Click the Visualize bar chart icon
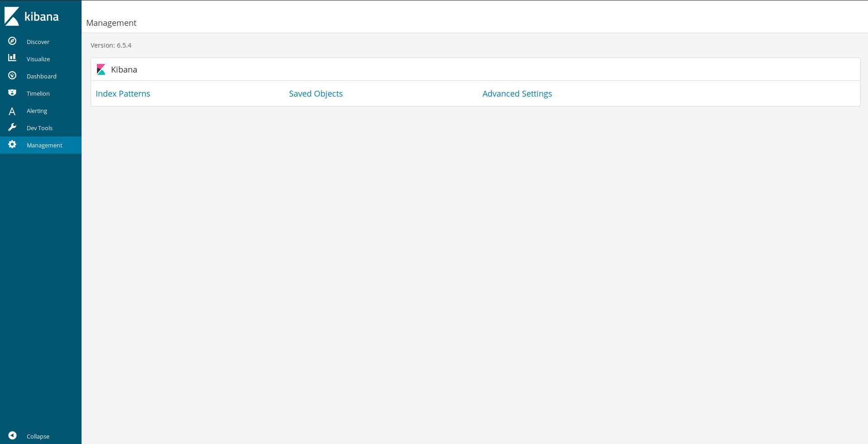 (12, 58)
